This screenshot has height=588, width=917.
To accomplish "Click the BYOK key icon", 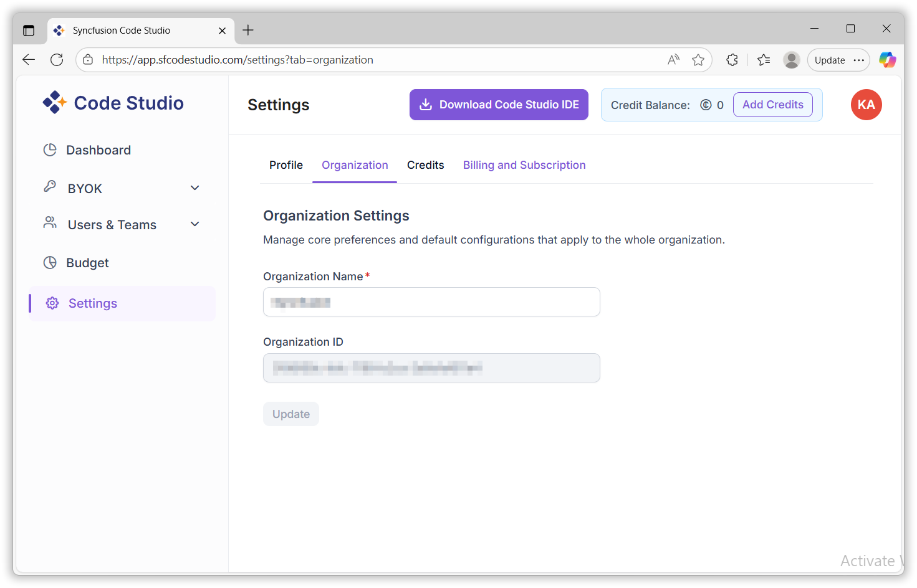I will tap(50, 187).
